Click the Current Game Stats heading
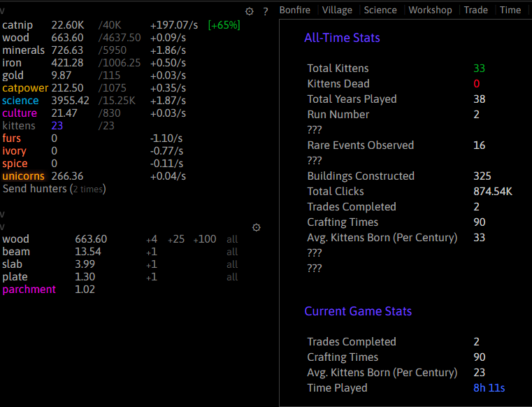 click(x=358, y=311)
